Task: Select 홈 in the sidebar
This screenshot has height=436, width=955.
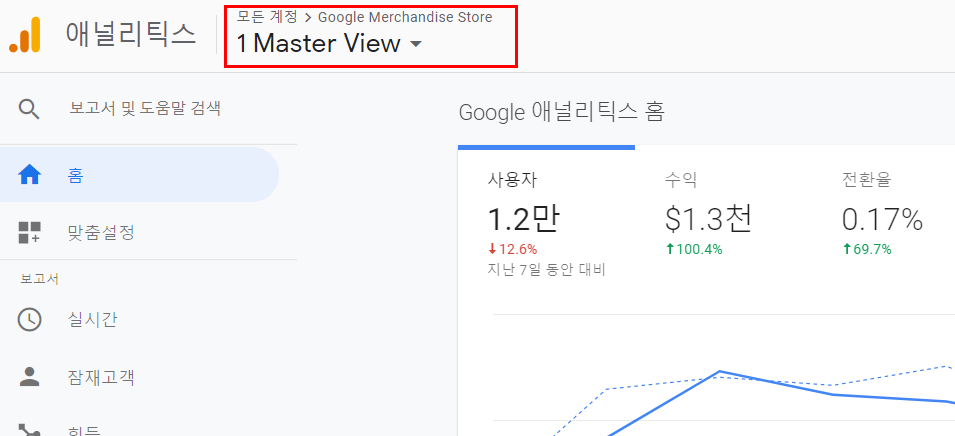Action: (x=139, y=175)
